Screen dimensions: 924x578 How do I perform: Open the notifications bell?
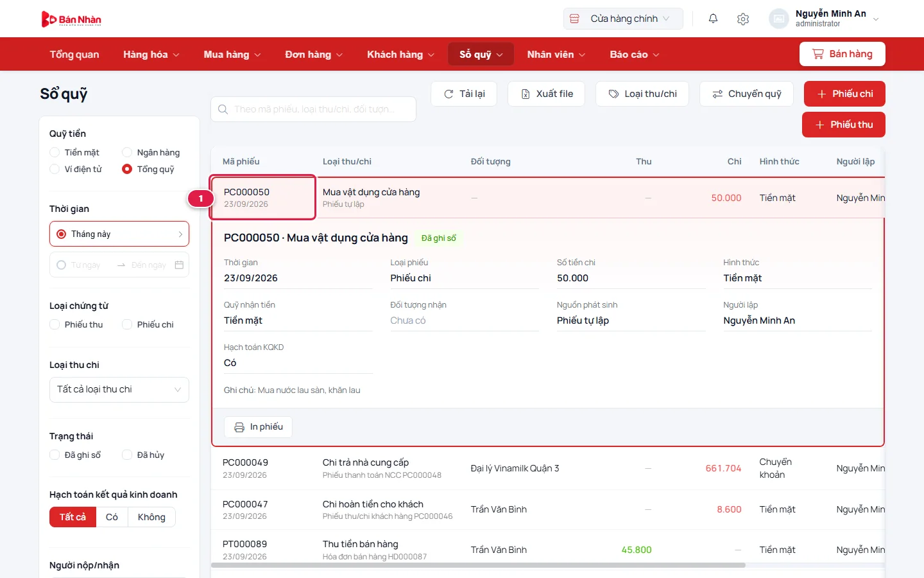coord(713,19)
